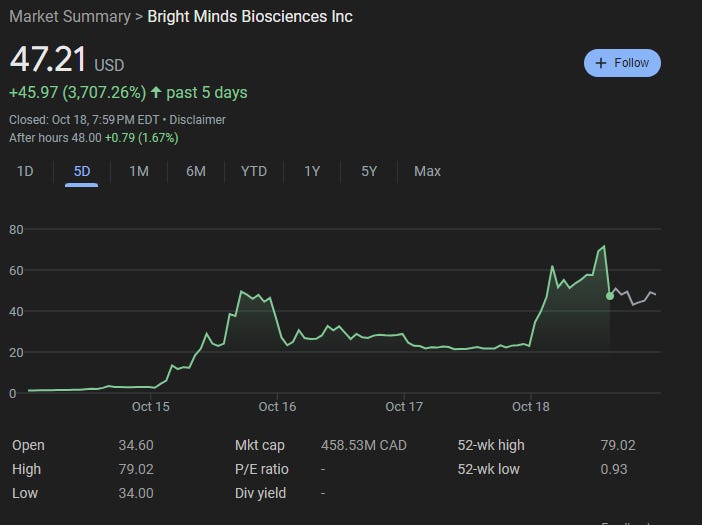Viewport: 702px width, 525px height.
Task: Click the Div yield label
Action: pos(261,493)
